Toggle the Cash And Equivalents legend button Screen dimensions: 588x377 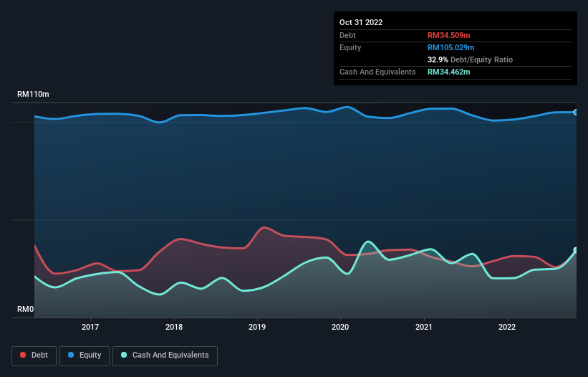[165, 355]
